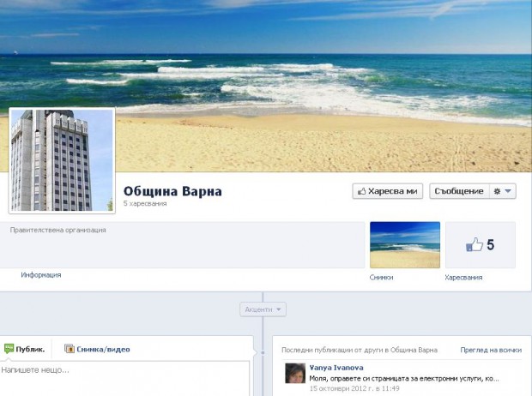
Task: Click the Последни публикации от други heading
Action: click(x=360, y=350)
